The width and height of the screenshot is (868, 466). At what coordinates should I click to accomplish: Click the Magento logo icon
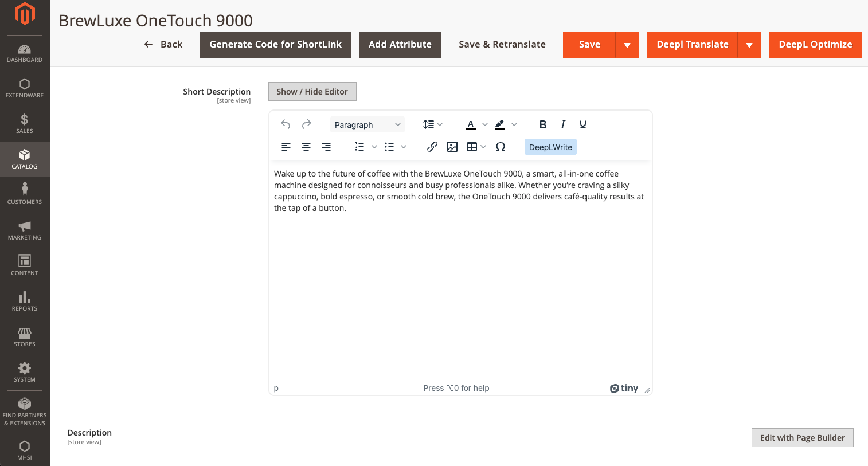[x=25, y=14]
